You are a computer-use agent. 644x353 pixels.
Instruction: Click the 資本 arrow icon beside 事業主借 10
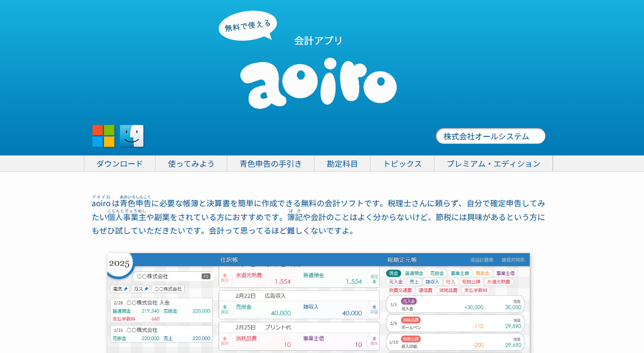pyautogui.click(x=374, y=341)
